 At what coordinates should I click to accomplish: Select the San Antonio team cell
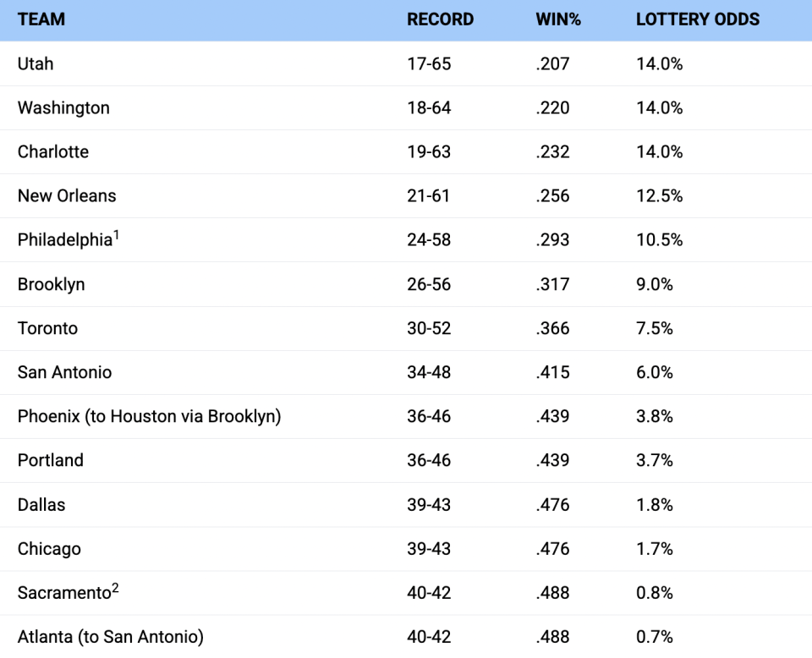point(65,372)
